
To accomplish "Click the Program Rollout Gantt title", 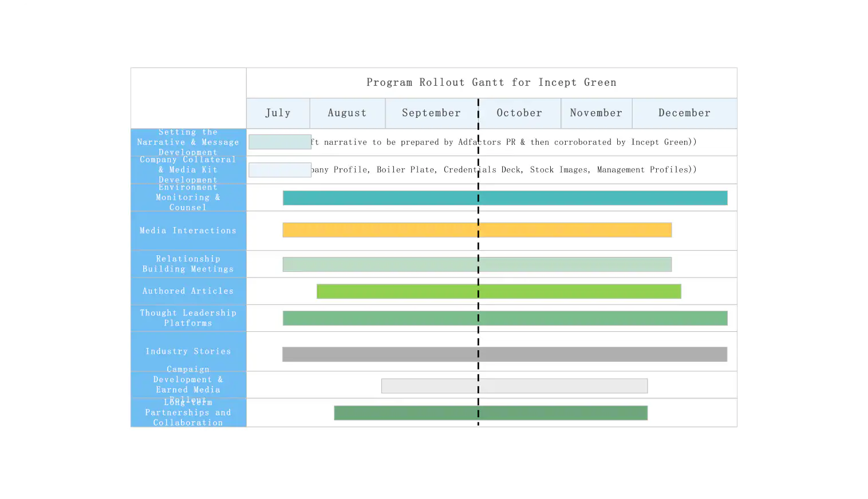I will pyautogui.click(x=491, y=82).
